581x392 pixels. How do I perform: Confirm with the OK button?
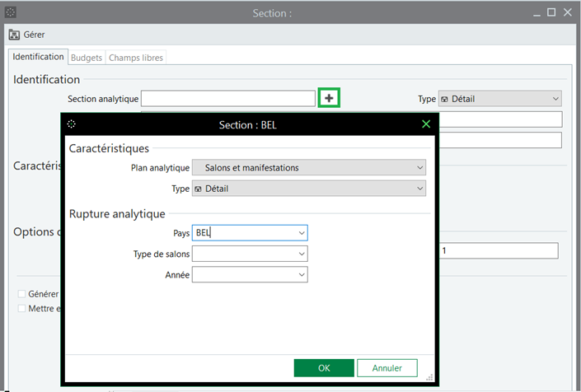click(324, 368)
